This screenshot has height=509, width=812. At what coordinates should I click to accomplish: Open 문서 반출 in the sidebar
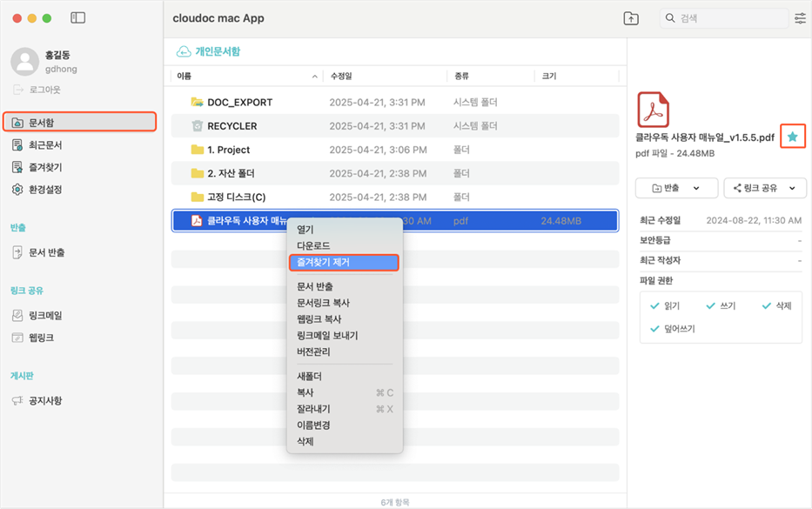(x=46, y=252)
